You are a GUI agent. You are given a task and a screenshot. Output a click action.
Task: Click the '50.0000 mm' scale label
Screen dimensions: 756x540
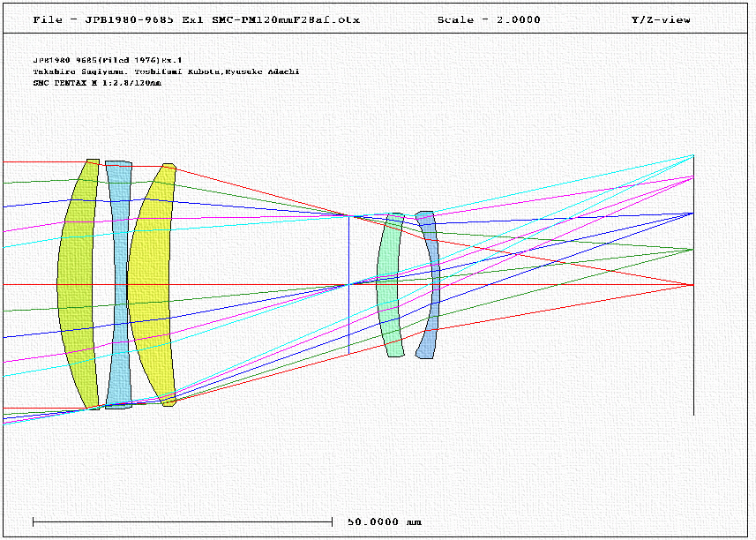tap(385, 521)
